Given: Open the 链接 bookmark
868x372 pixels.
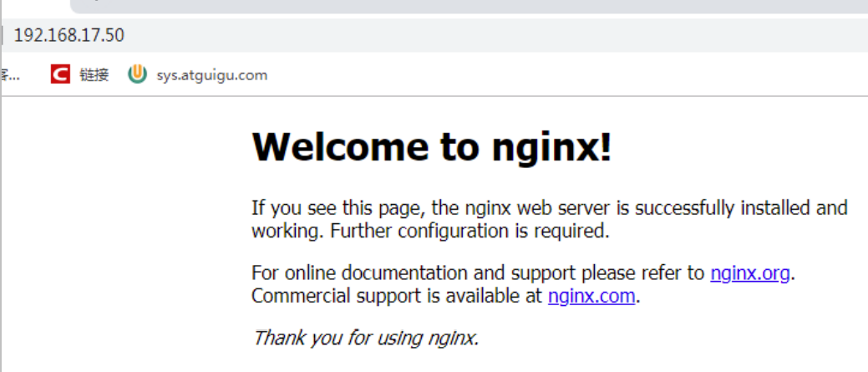Looking at the screenshot, I should tap(94, 74).
